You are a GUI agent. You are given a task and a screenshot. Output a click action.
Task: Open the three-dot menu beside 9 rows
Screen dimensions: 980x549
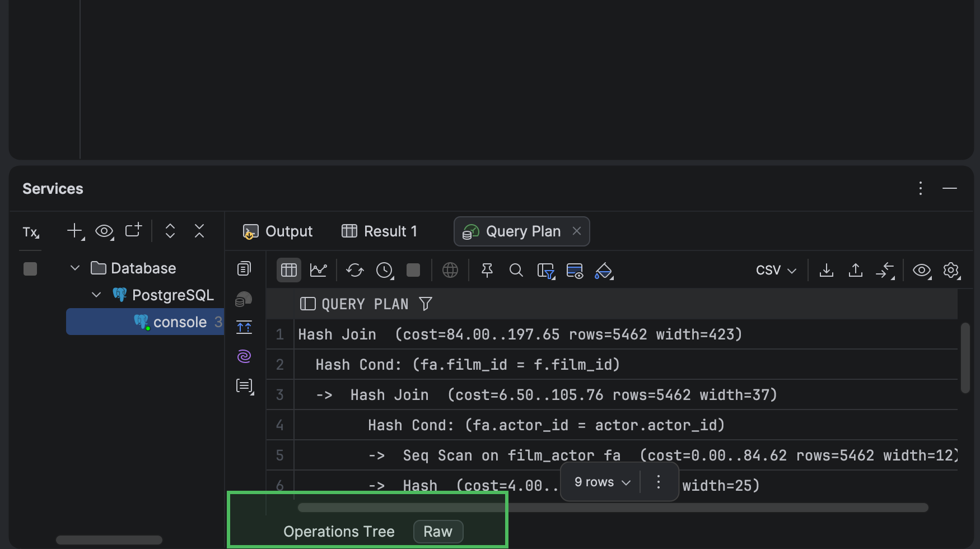pyautogui.click(x=659, y=482)
